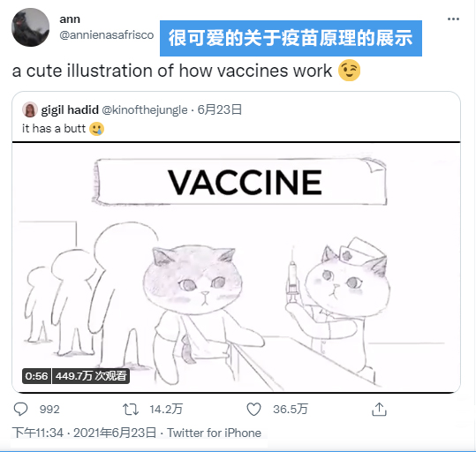Image resolution: width=476 pixels, height=452 pixels.
Task: Open the @kinofthejungle handle
Action: 145,109
